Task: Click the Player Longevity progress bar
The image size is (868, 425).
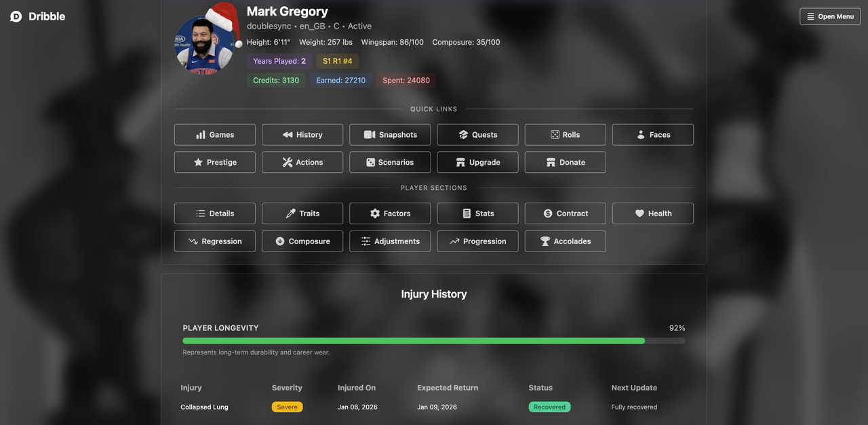Action: click(x=434, y=341)
